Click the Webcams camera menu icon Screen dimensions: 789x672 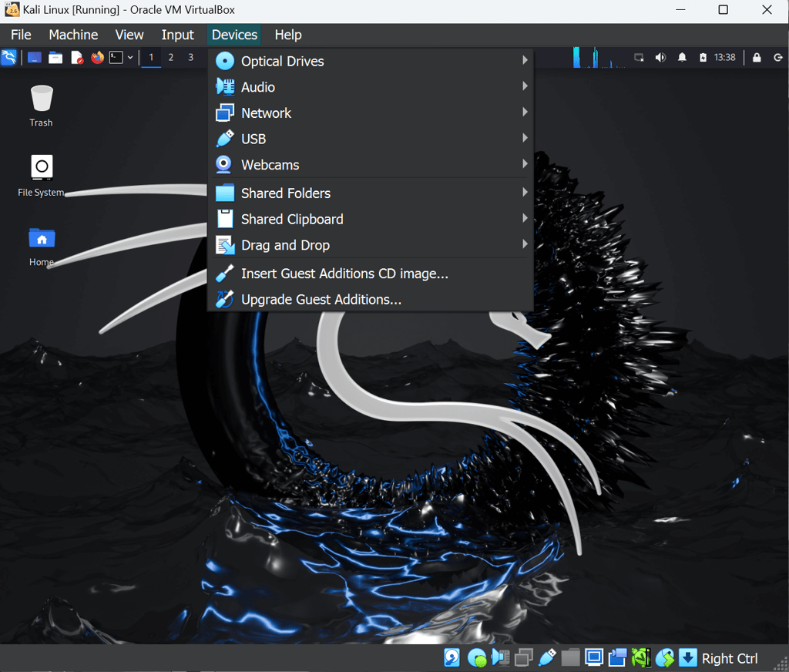click(224, 165)
